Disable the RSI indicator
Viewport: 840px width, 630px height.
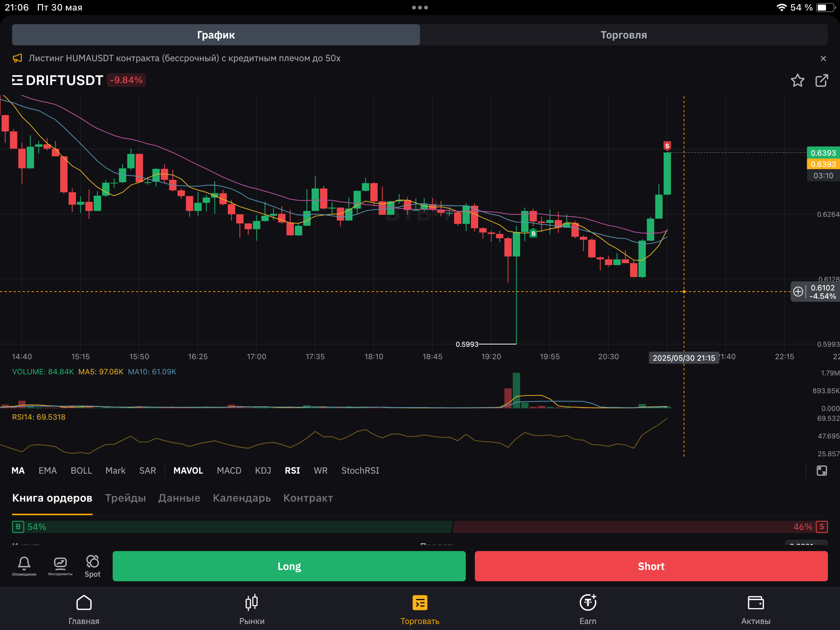pyautogui.click(x=292, y=471)
